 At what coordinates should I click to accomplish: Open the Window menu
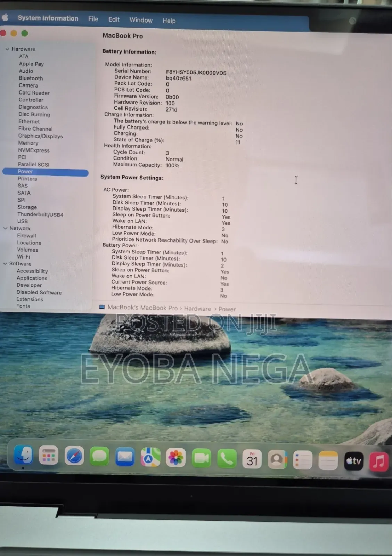point(141,20)
